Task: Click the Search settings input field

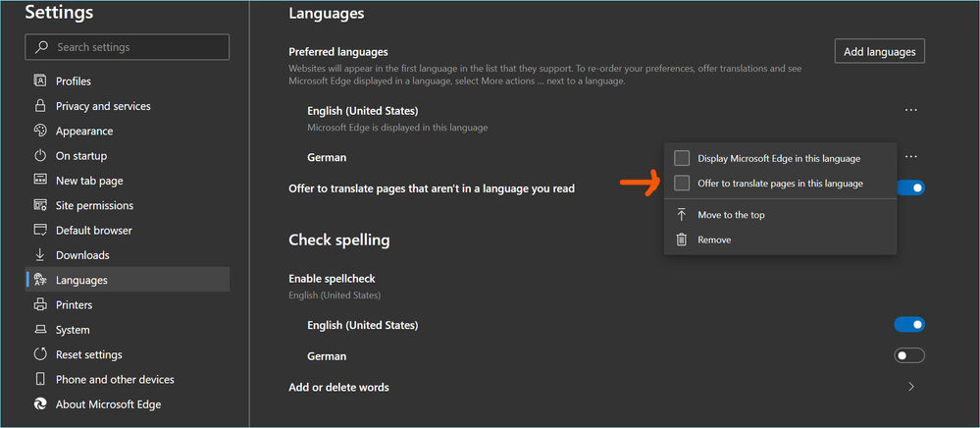Action: click(x=127, y=47)
